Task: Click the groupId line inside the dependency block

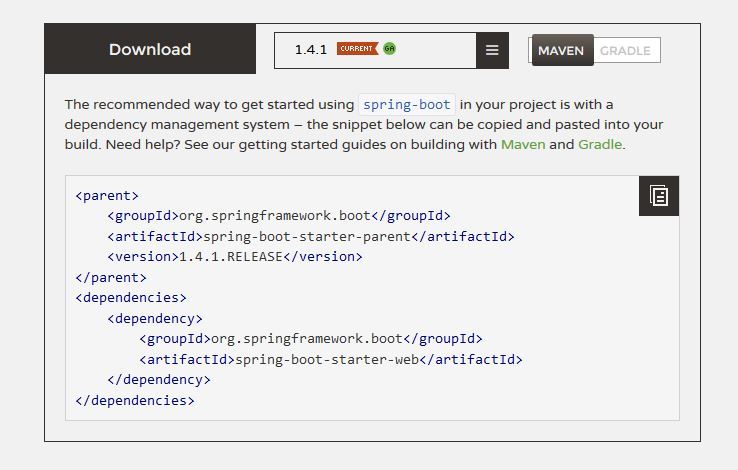Action: (x=311, y=338)
